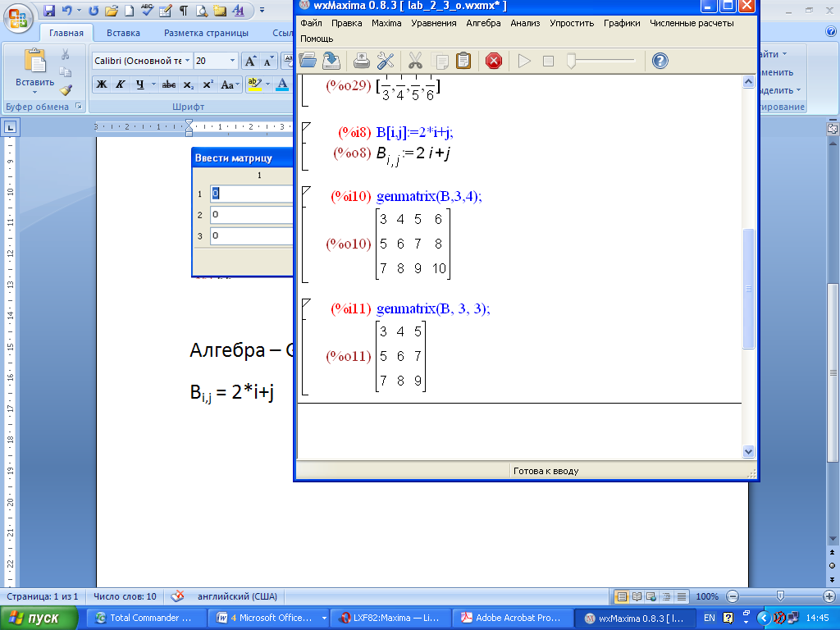
Task: Run spelling check ABC icon in Word
Action: pos(148,10)
